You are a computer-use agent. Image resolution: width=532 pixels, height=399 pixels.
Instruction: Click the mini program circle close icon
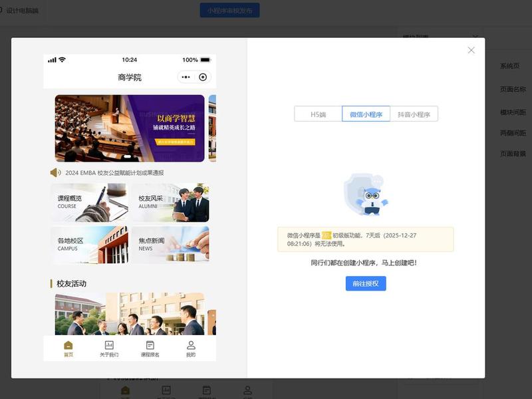[203, 77]
